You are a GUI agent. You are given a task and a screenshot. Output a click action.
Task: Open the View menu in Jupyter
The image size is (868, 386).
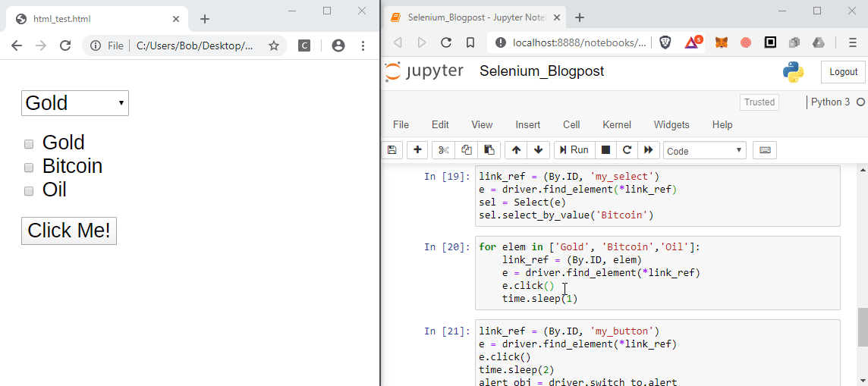pos(482,125)
